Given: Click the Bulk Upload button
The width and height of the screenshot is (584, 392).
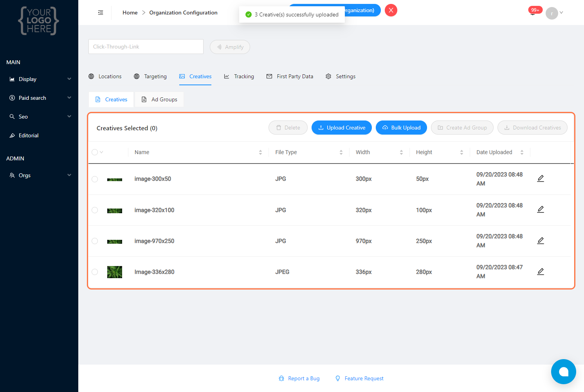Looking at the screenshot, I should (401, 128).
